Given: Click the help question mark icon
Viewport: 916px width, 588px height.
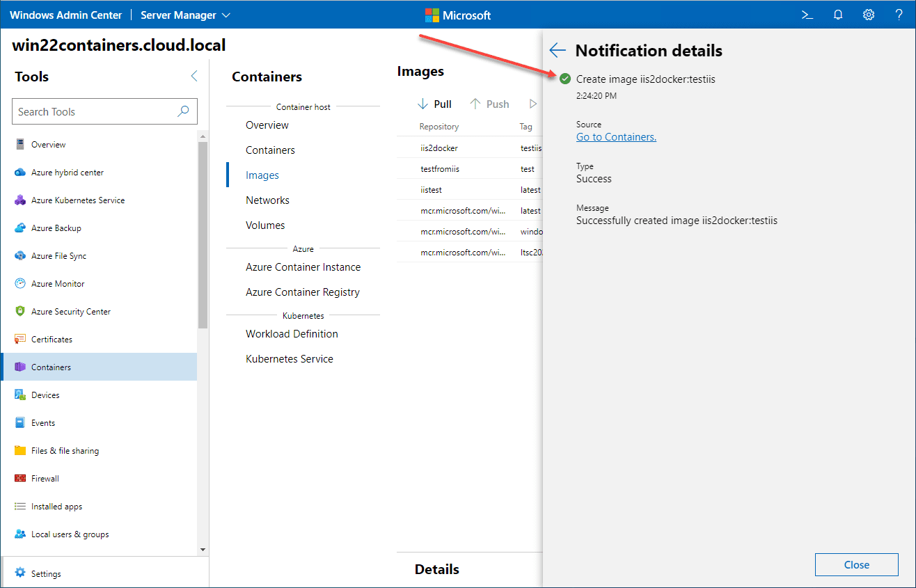Looking at the screenshot, I should [x=899, y=15].
